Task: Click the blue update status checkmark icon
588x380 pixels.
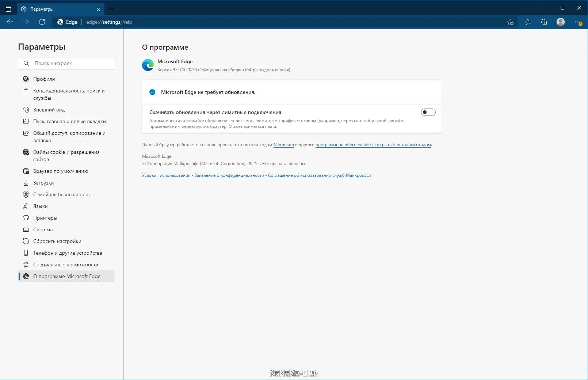Action: coord(152,92)
